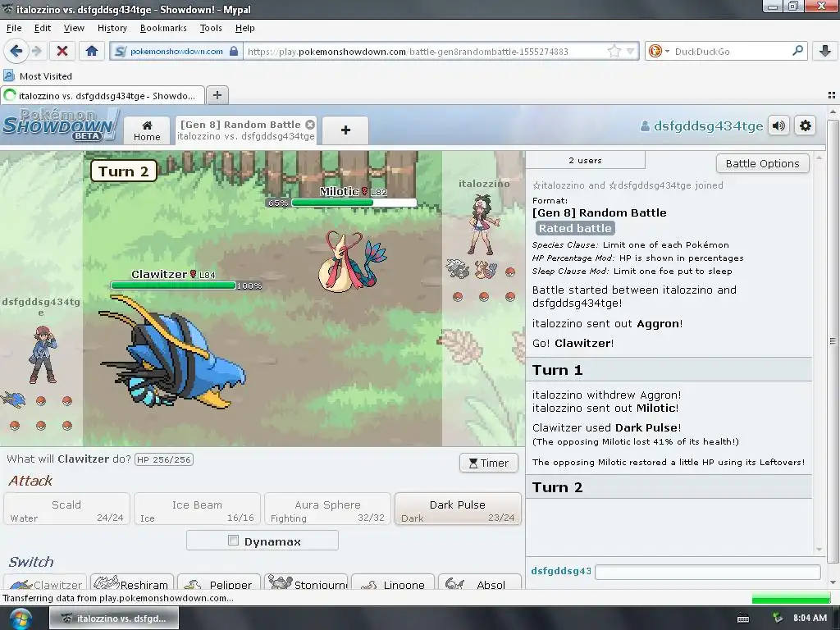The height and width of the screenshot is (630, 840).
Task: Go back with the browser back arrow
Action: tap(16, 52)
